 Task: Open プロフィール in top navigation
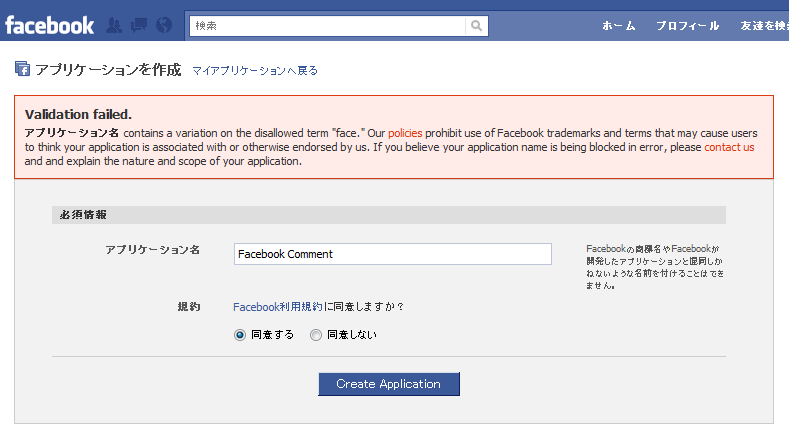tap(687, 26)
